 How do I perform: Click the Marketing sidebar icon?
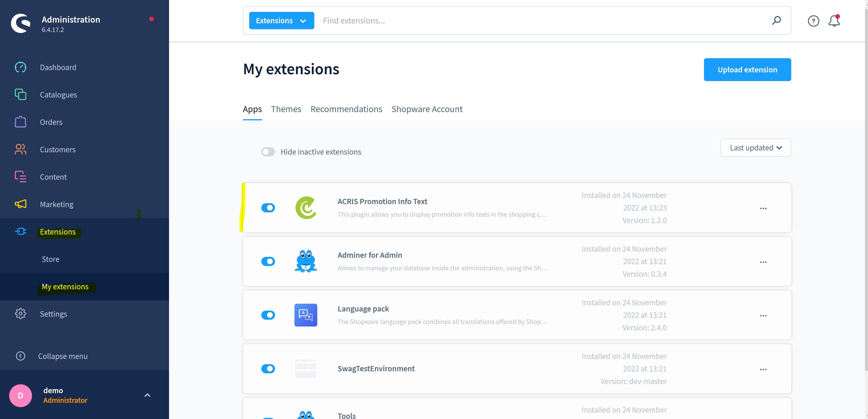pyautogui.click(x=21, y=204)
